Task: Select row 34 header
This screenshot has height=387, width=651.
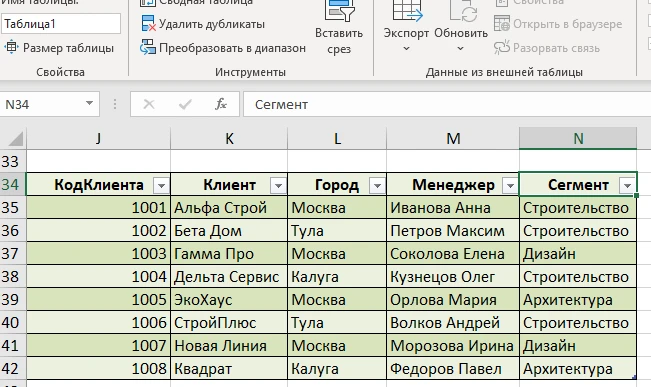Action: [12, 184]
